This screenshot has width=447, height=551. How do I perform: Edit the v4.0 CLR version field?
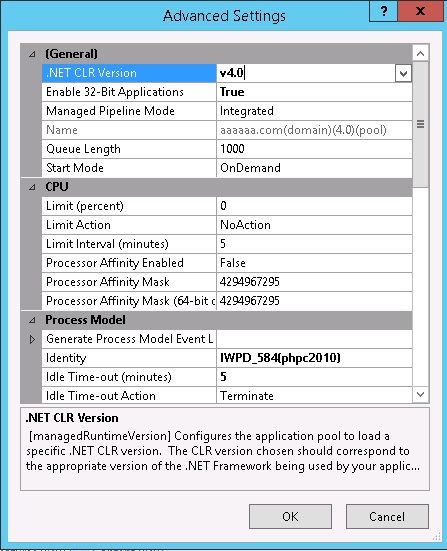tap(306, 73)
